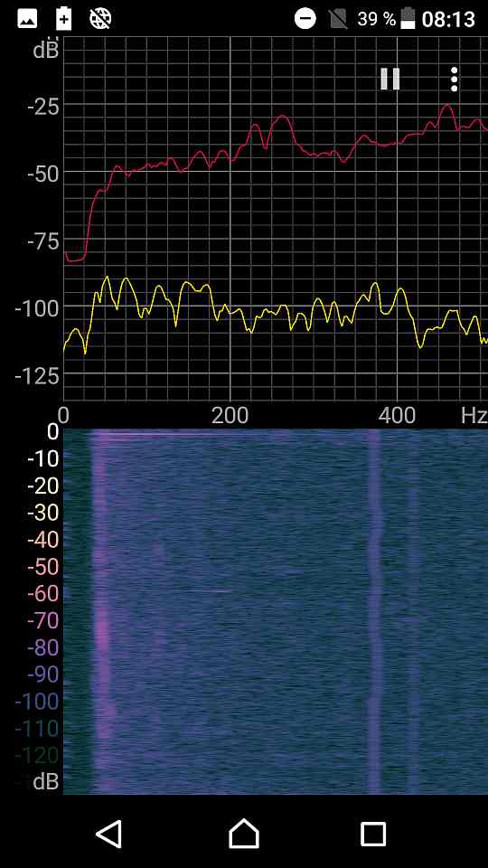Screen dimensions: 488x868
Task: Tap the do-not-disturb status icon
Action: pos(305,19)
